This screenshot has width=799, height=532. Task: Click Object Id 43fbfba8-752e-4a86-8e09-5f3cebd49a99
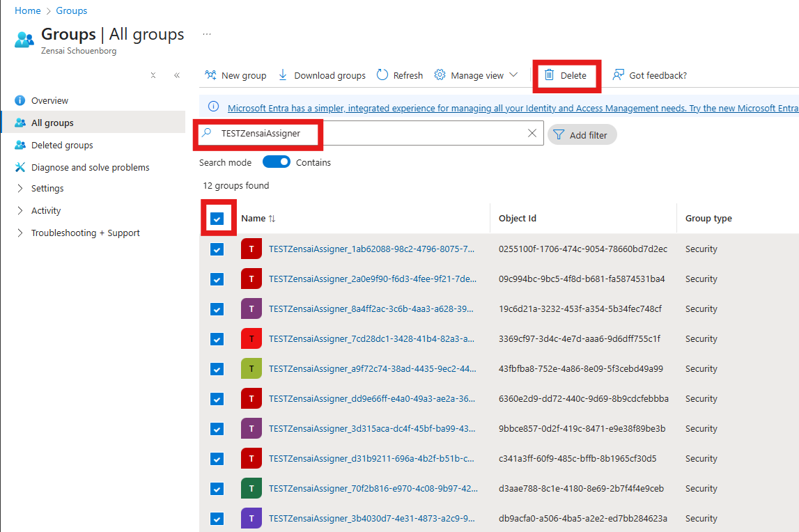pyautogui.click(x=581, y=368)
